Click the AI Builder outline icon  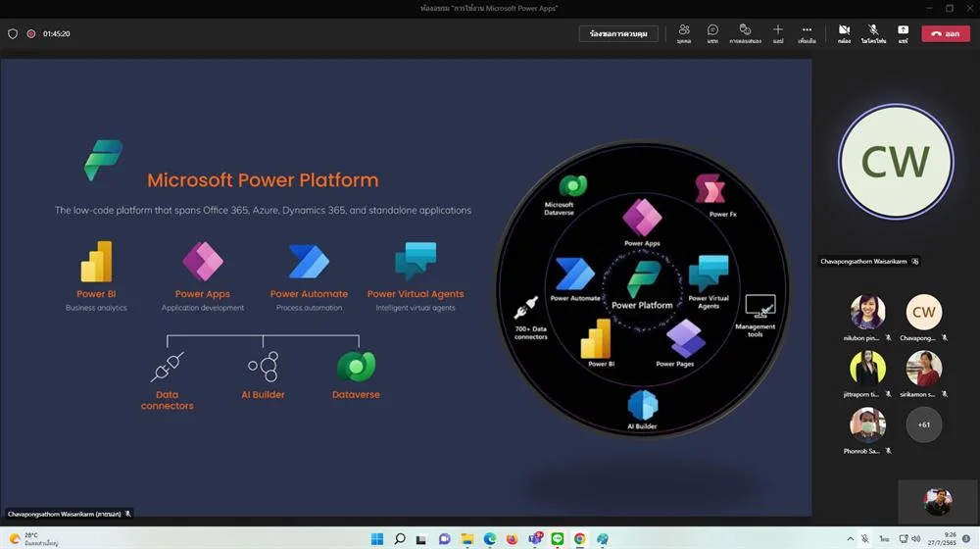pyautogui.click(x=263, y=367)
